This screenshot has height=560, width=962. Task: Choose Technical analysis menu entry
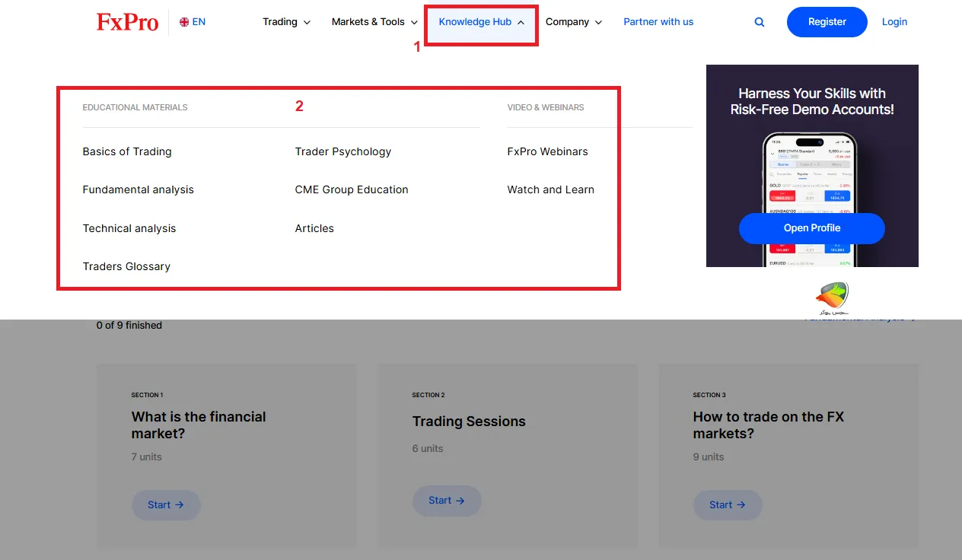point(129,228)
